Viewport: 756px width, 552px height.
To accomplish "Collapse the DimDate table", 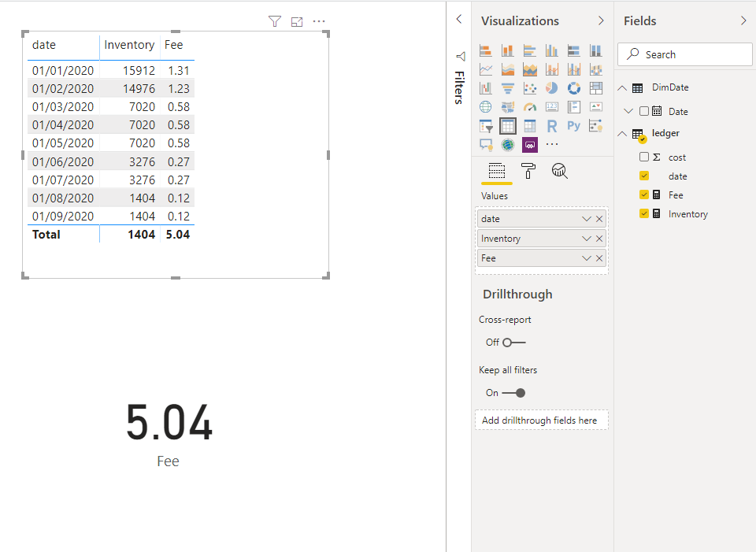I will [x=622, y=87].
